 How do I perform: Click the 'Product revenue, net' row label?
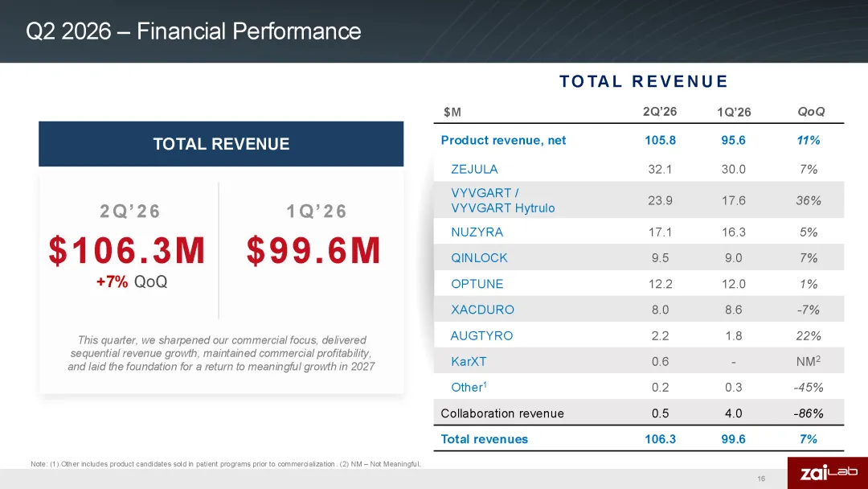(x=503, y=140)
